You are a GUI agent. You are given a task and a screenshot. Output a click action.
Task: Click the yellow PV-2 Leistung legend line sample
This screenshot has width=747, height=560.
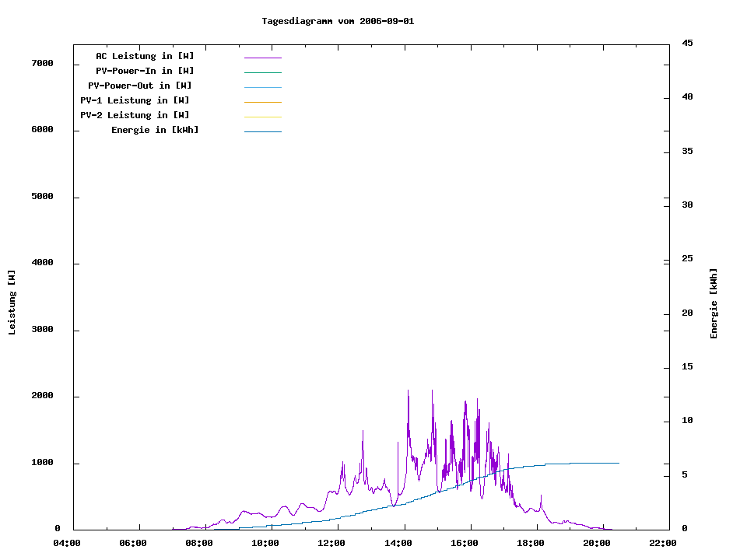coord(262,117)
